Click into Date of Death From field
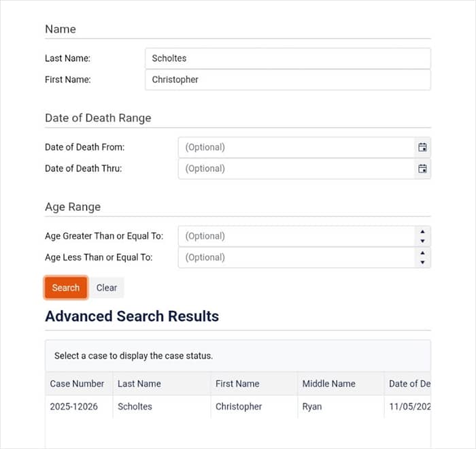The height and width of the screenshot is (449, 476). [x=296, y=148]
